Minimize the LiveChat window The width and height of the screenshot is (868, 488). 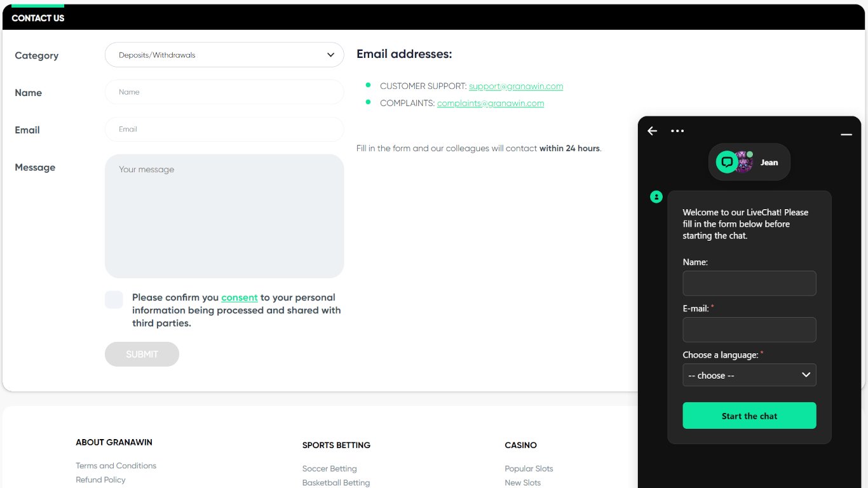point(846,134)
